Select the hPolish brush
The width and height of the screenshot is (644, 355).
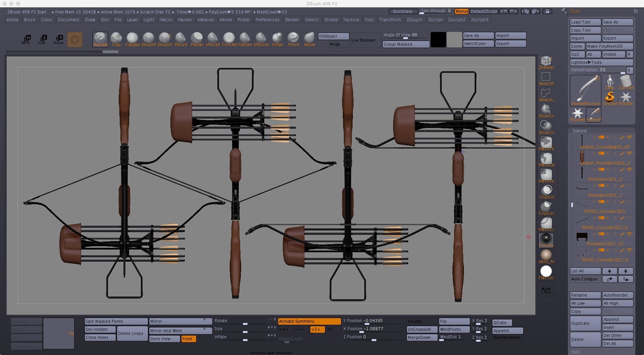click(x=261, y=40)
